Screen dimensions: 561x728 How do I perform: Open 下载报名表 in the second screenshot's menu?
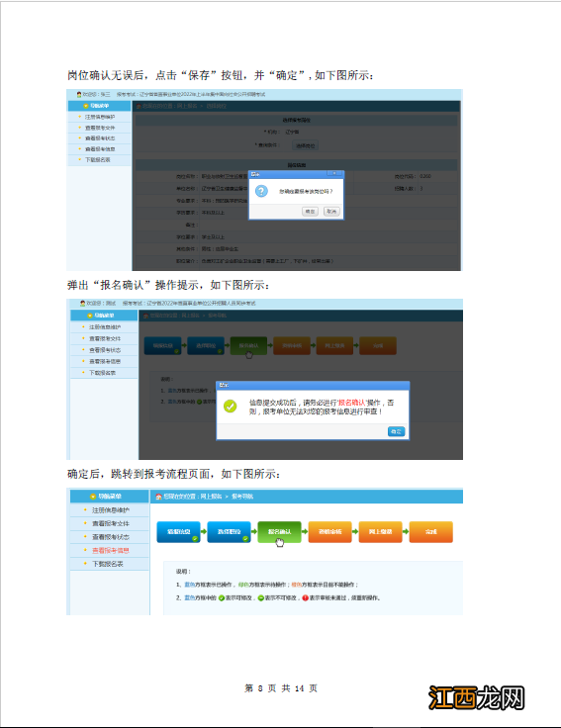pos(104,373)
